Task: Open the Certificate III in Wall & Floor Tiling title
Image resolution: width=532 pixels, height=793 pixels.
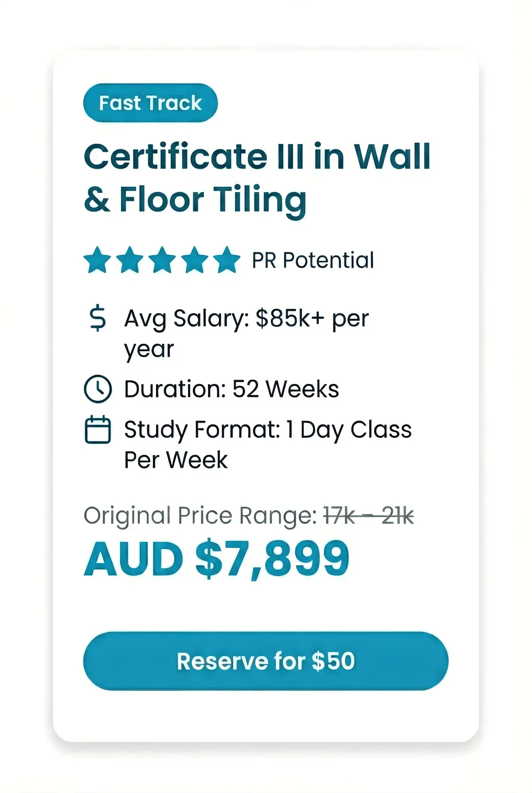Action: click(257, 178)
